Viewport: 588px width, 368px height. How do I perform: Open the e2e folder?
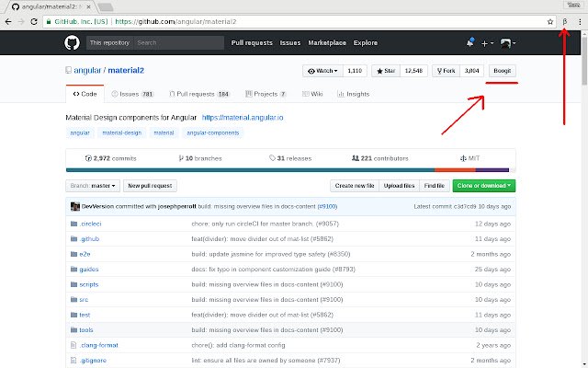[x=85, y=254]
